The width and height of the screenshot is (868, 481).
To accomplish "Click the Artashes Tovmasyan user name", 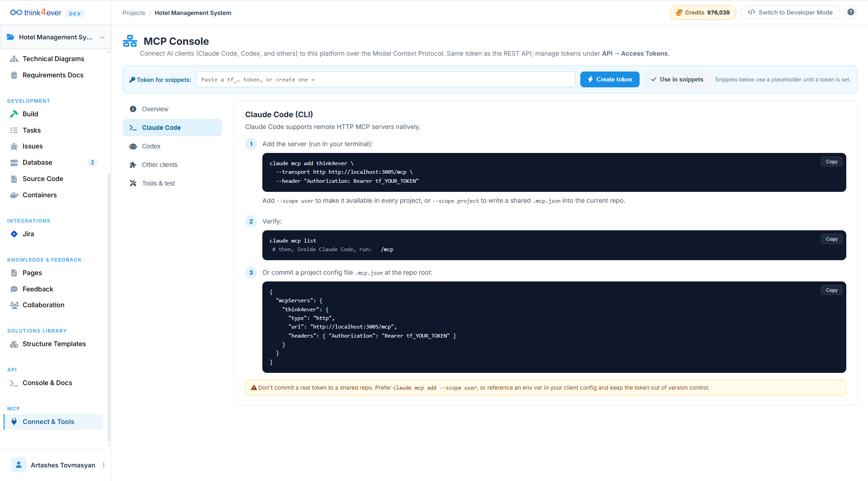I will [63, 465].
